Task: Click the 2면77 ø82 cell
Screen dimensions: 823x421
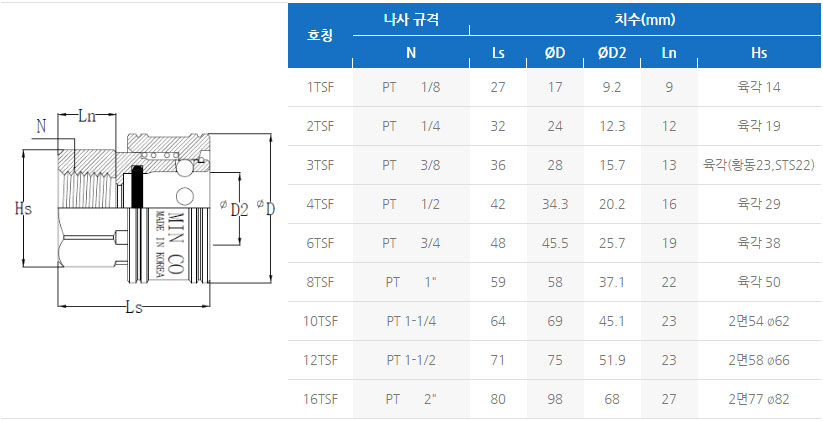Action: (x=758, y=399)
